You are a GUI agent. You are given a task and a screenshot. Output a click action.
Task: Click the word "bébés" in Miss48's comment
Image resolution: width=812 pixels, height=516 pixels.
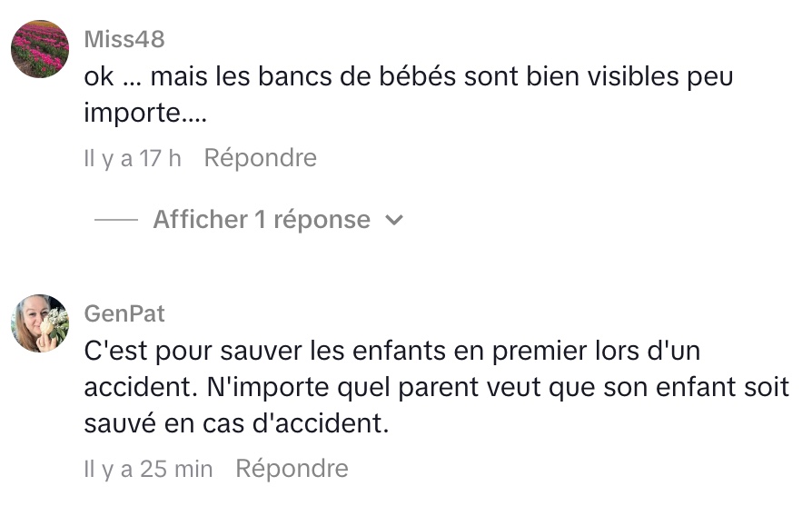[x=422, y=77]
